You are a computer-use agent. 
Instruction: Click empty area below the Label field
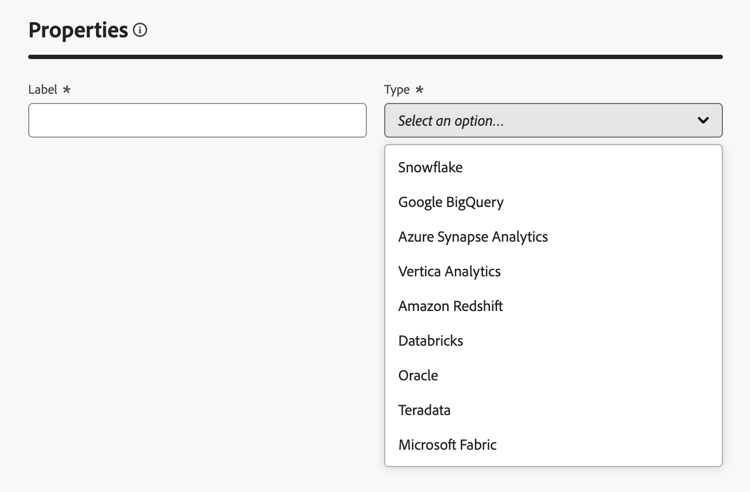197,300
